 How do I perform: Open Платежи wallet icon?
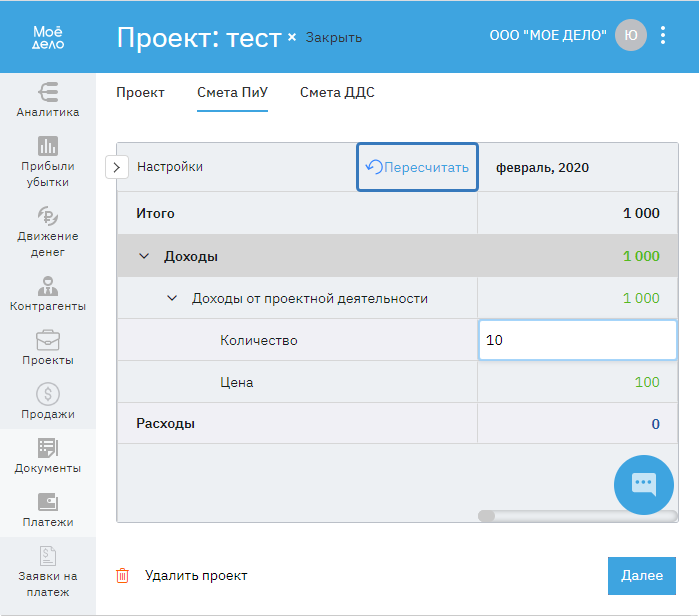pyautogui.click(x=48, y=501)
